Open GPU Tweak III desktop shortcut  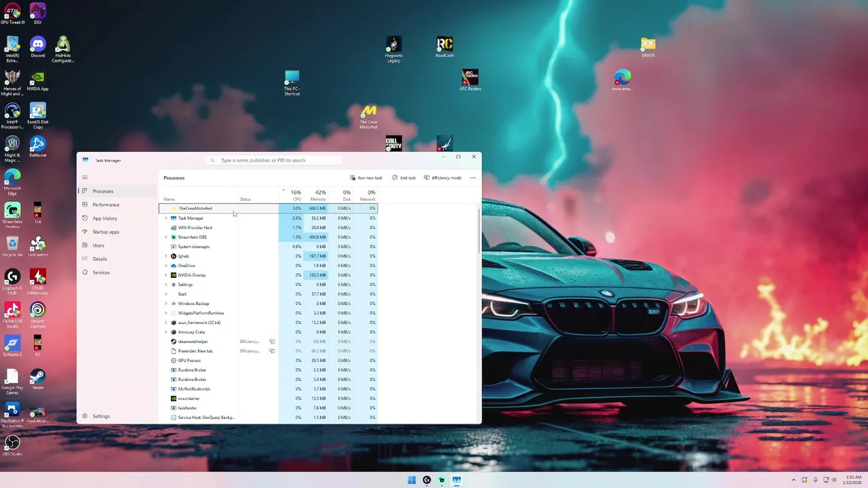(x=12, y=14)
